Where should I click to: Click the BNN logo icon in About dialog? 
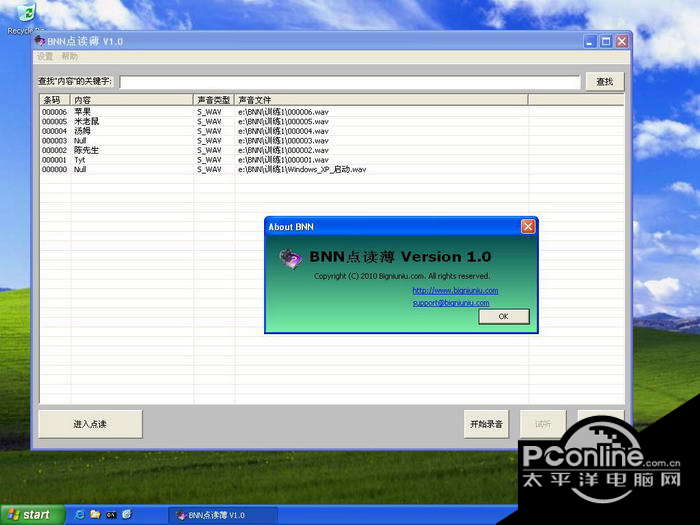click(x=291, y=259)
